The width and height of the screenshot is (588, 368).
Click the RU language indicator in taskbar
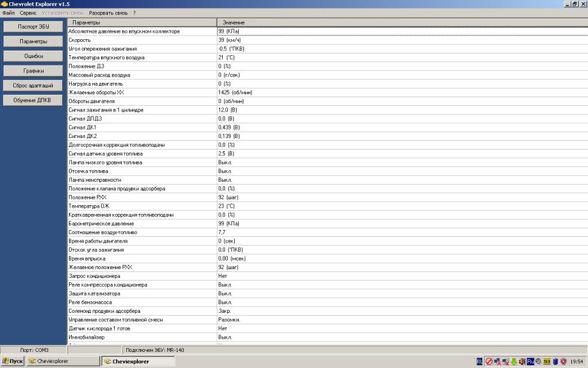[x=479, y=361]
